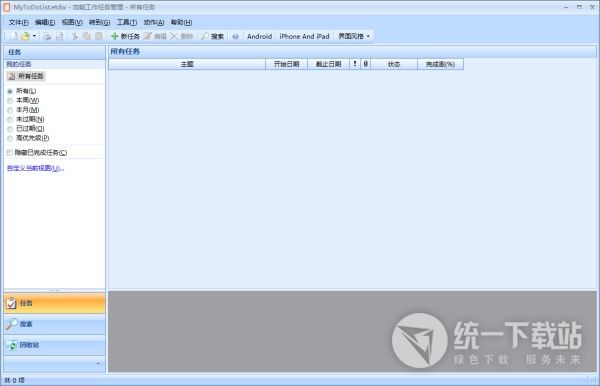Open the 转到(G) menu

(99, 23)
